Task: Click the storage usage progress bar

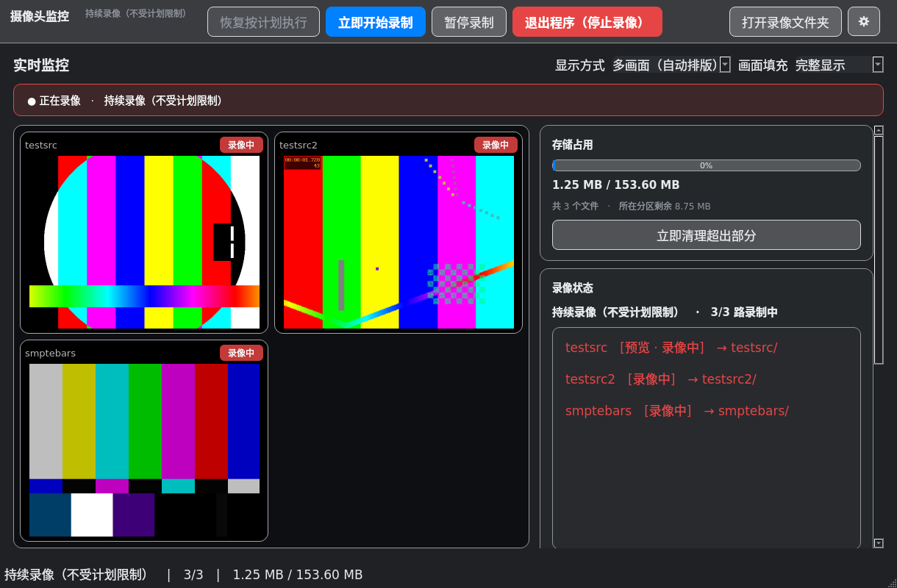Action: point(707,165)
